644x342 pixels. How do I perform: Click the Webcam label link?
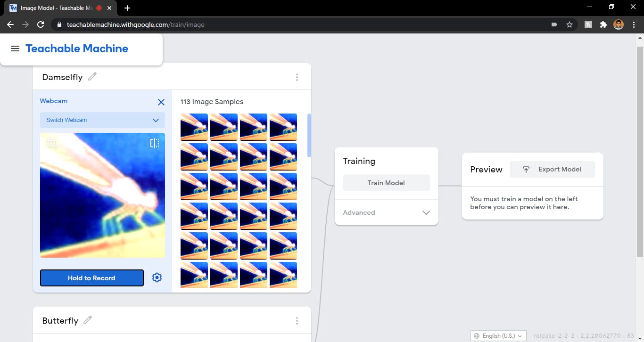tap(53, 101)
